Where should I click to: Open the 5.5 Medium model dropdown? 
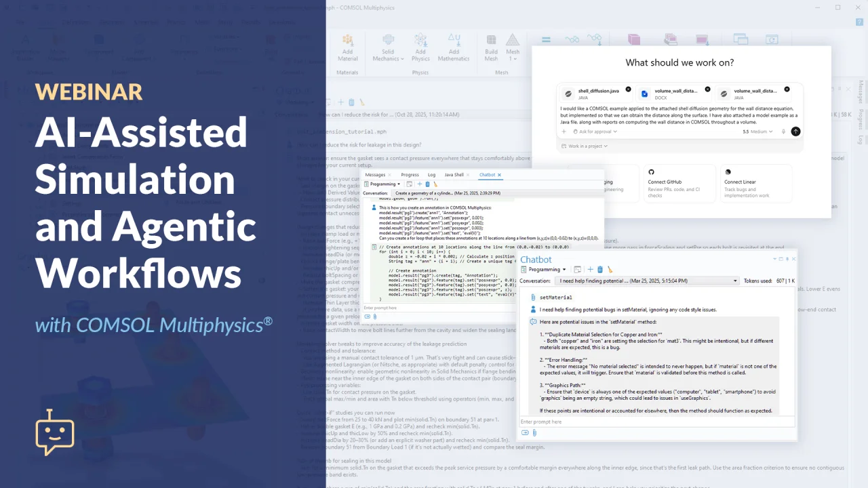coord(759,131)
